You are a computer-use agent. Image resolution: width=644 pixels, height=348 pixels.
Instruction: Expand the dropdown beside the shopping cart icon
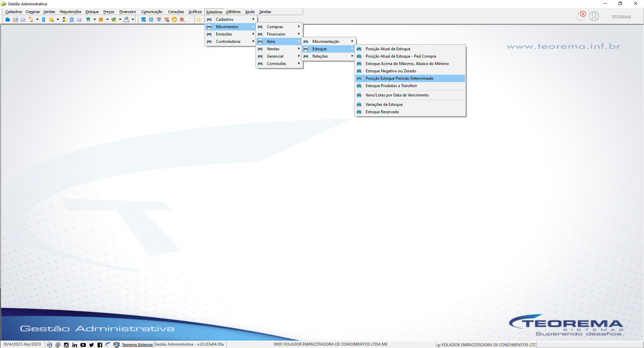95,19
